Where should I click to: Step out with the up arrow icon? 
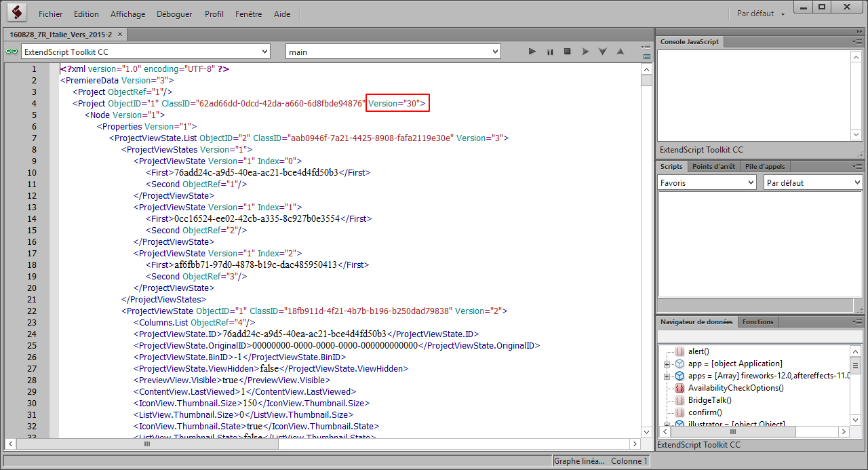pos(620,52)
